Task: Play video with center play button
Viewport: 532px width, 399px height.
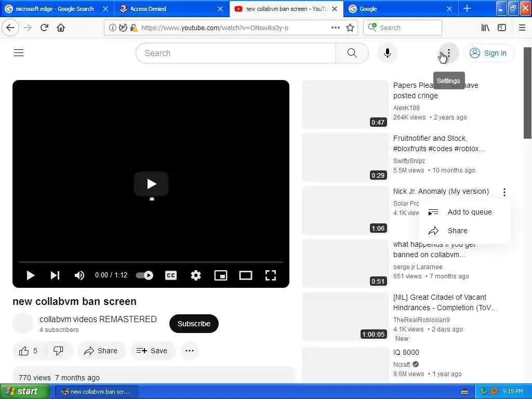Action: [151, 184]
